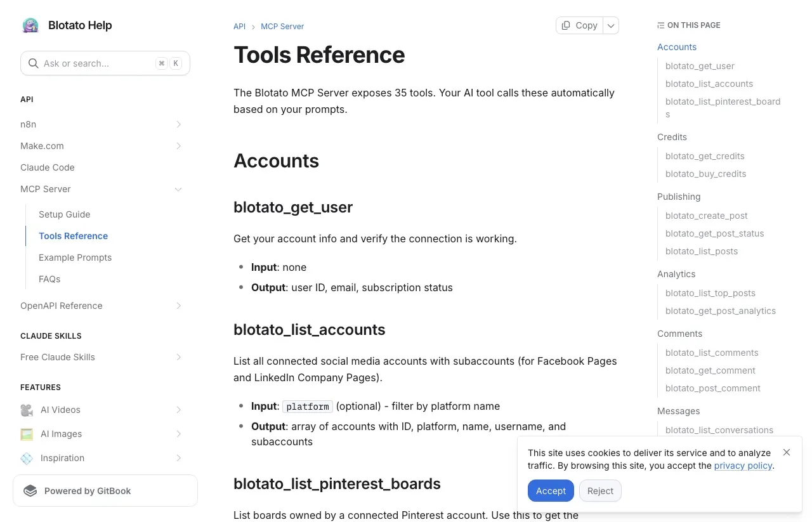The width and height of the screenshot is (812, 522).
Task: Click the MCP Server breadcrumb link
Action: (x=282, y=27)
